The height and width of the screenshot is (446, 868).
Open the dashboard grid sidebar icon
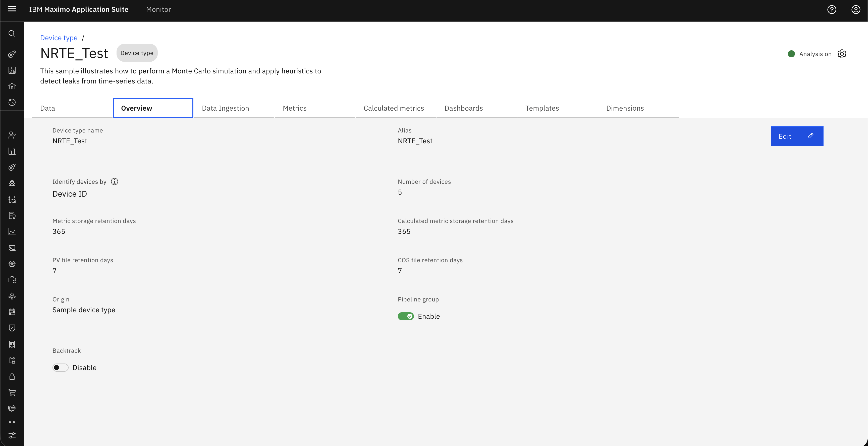click(12, 70)
